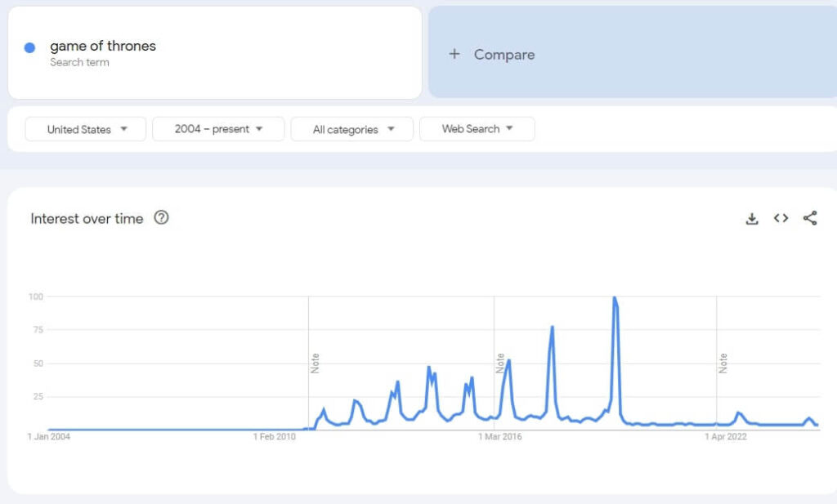Click the plus icon beside Compare
Image resolution: width=837 pixels, height=504 pixels.
pyautogui.click(x=454, y=54)
